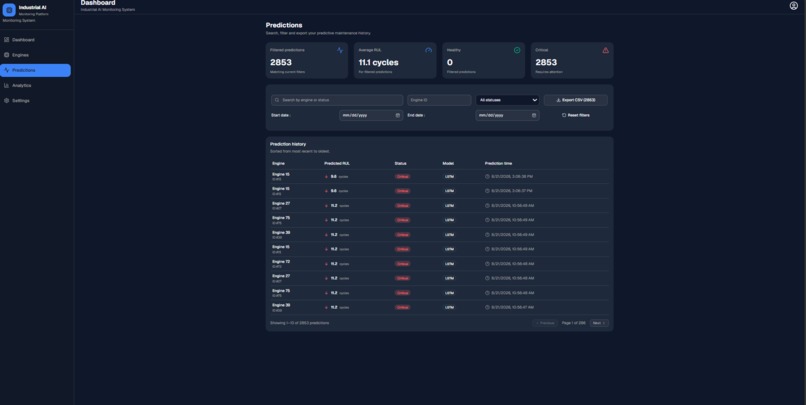
Task: Click the Engines chip icon in sidebar
Action: (7, 55)
